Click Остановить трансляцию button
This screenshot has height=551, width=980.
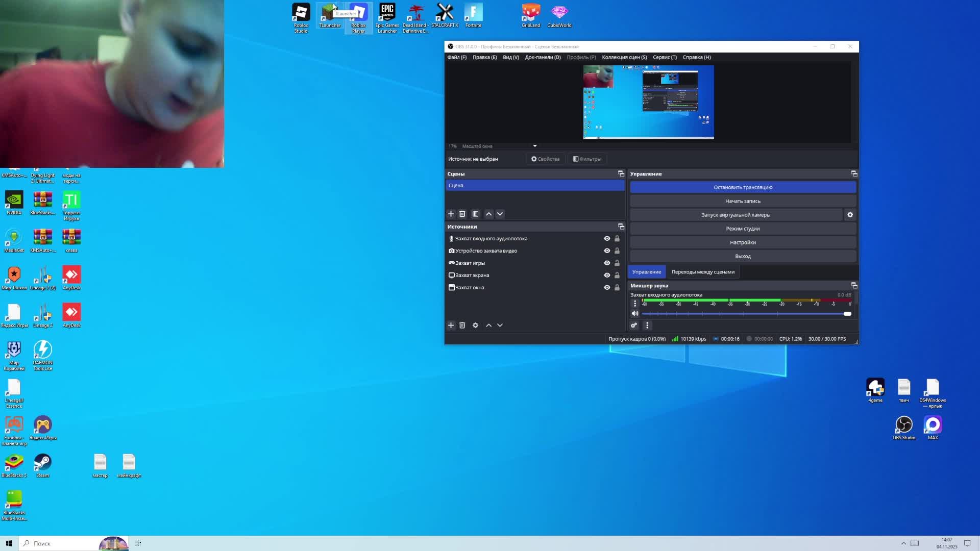pyautogui.click(x=743, y=187)
